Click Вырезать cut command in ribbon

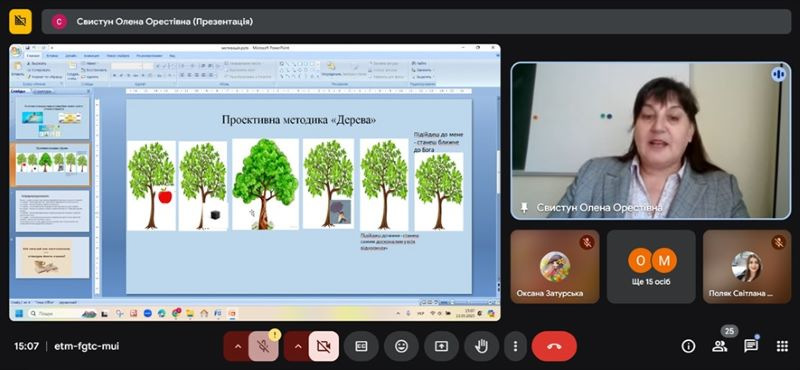pyautogui.click(x=37, y=64)
